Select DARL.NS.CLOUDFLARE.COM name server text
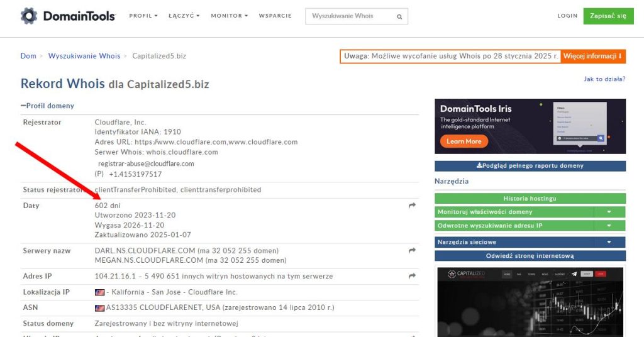The height and width of the screenshot is (337, 644). pos(145,250)
